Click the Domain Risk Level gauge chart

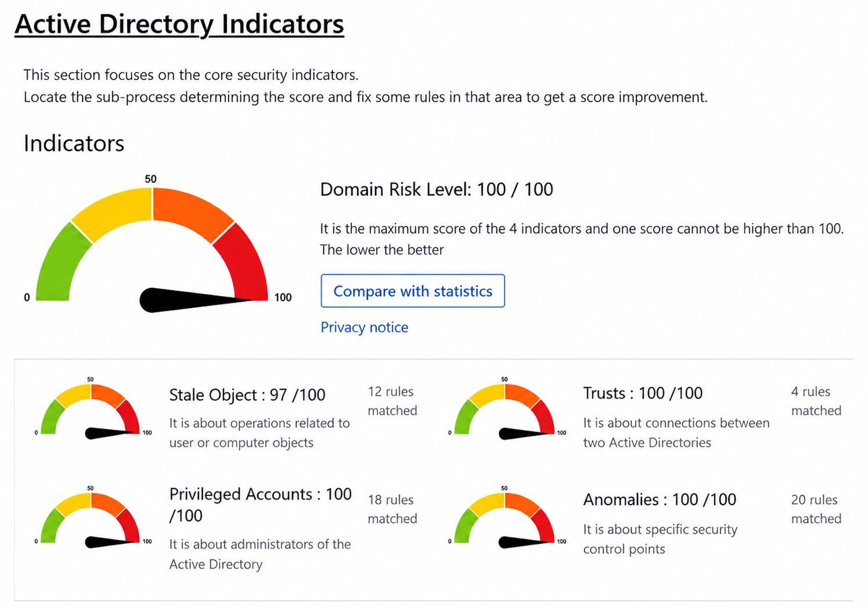[157, 243]
